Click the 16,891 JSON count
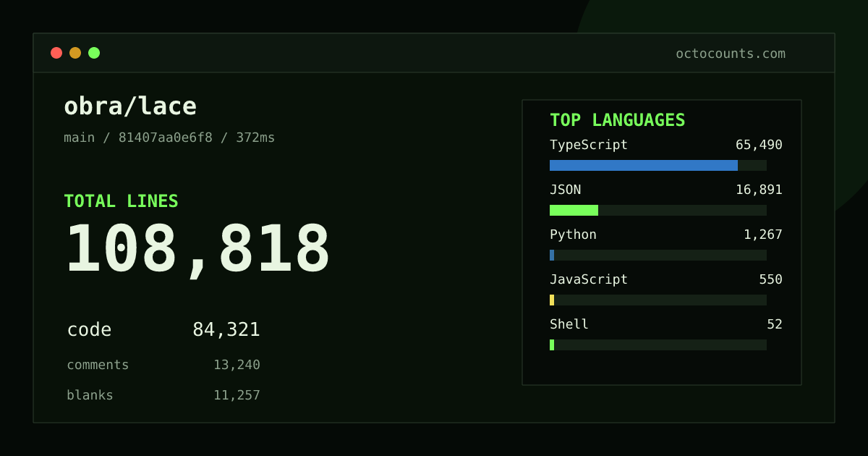Screen dimensions: 868x456 [759, 190]
